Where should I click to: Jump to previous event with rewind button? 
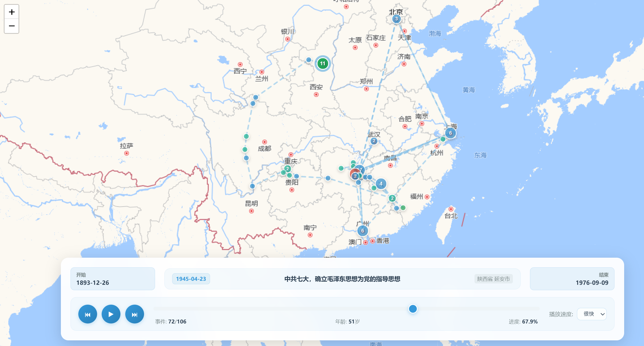[x=87, y=314]
